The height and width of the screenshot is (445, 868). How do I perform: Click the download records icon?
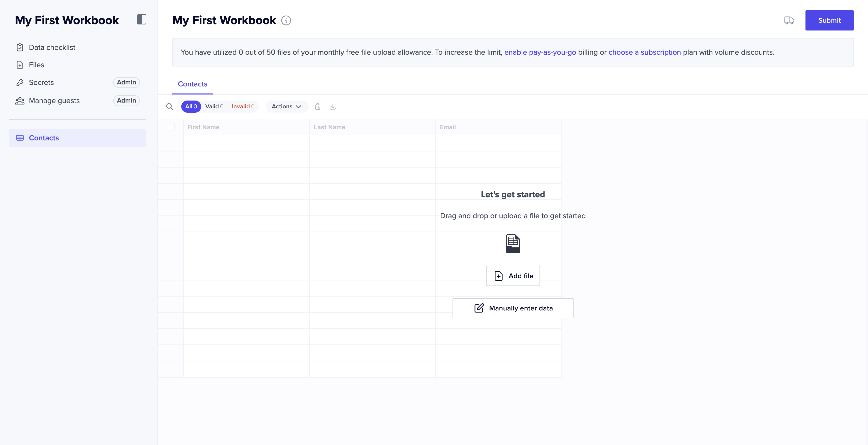coord(333,107)
